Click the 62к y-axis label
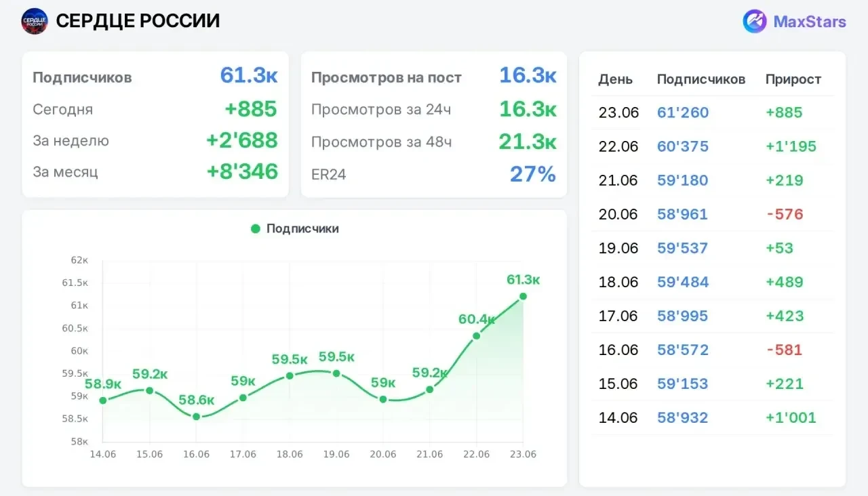The height and width of the screenshot is (496, 868). (79, 260)
